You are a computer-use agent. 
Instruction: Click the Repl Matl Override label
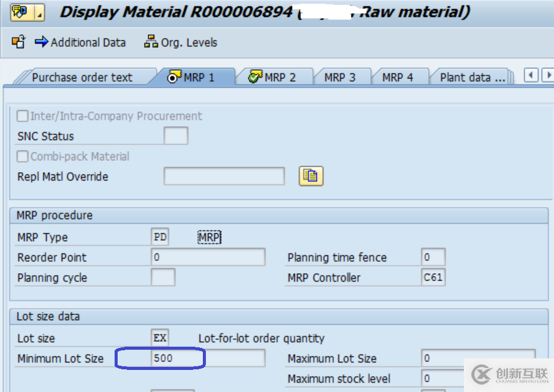[x=63, y=176]
